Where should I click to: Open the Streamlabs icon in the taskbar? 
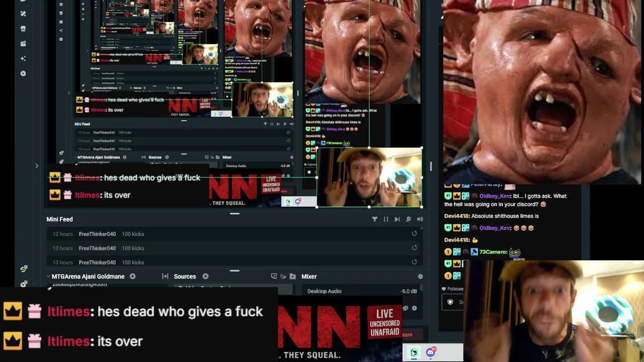coord(413,352)
